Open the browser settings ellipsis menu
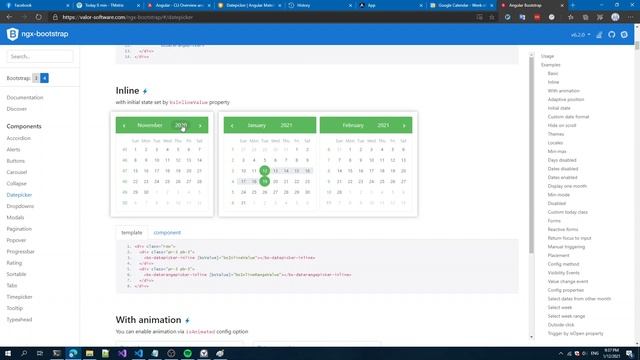The image size is (640, 360). (631, 17)
